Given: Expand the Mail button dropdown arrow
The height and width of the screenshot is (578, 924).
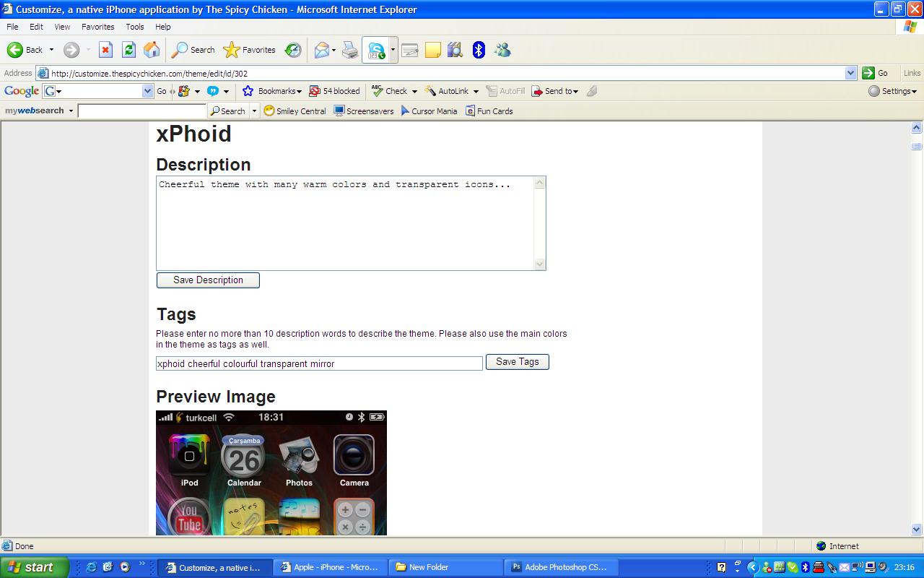Looking at the screenshot, I should (x=334, y=50).
